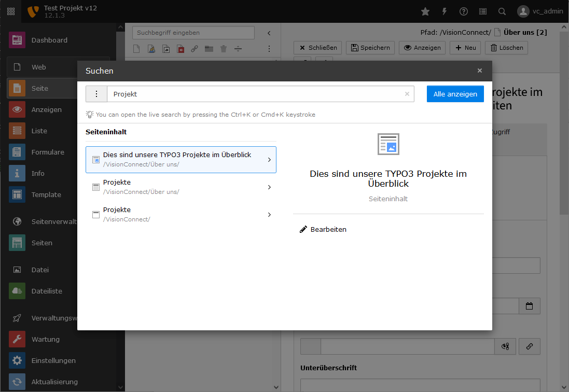The height and width of the screenshot is (392, 569).
Task: Click the Datei group image icon
Action: [17, 270]
